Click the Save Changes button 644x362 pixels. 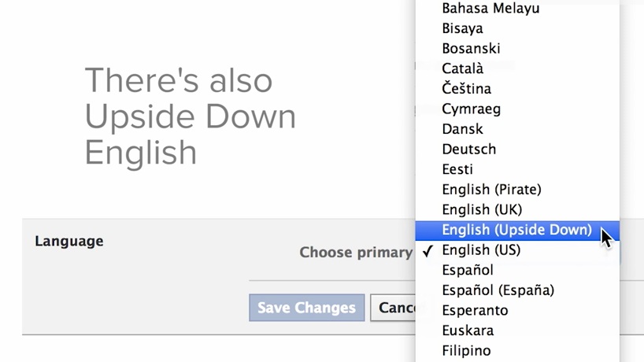[x=306, y=308]
